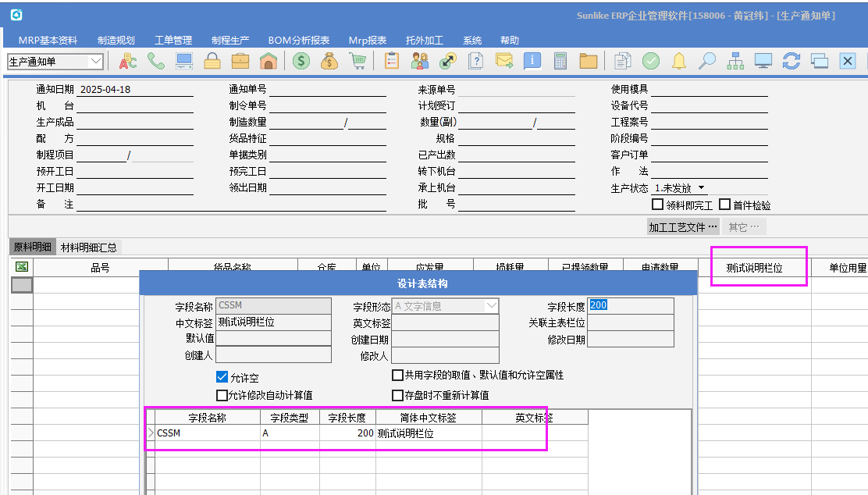The width and height of the screenshot is (868, 495).
Task: Click the yellow bell notification icon
Action: pyautogui.click(x=679, y=61)
